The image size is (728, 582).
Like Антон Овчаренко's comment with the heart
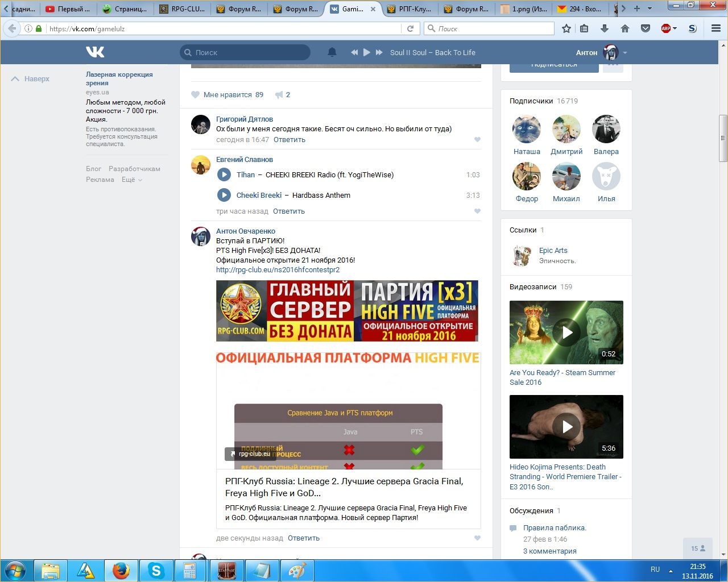477,538
